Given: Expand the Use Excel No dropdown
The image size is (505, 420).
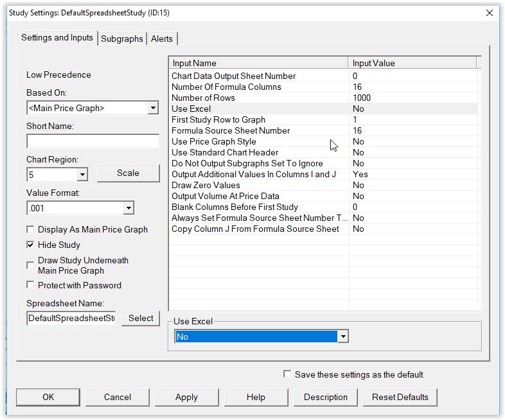Looking at the screenshot, I should click(x=343, y=337).
